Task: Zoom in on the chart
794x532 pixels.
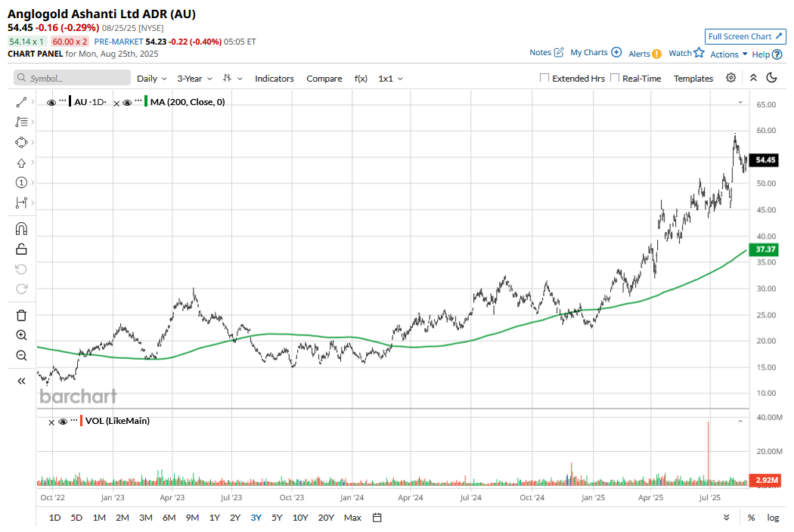Action: 21,335
